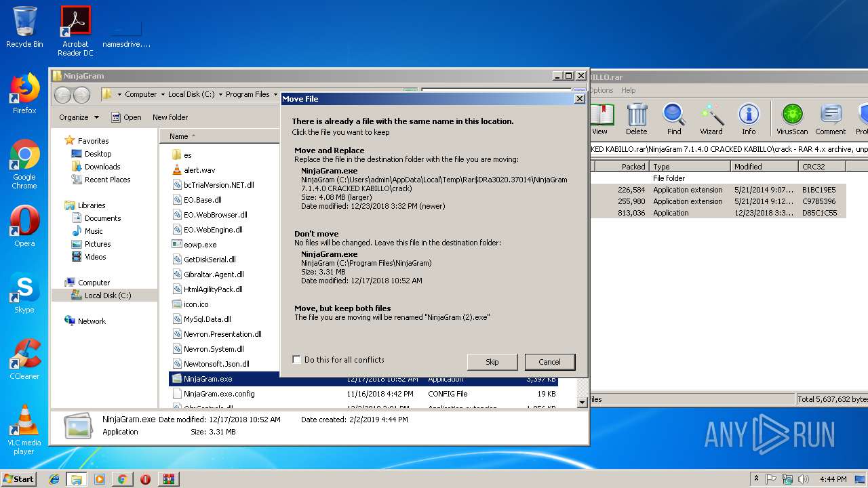
Task: Select EO.WebBrowser.dll in the file list
Action: pos(216,215)
